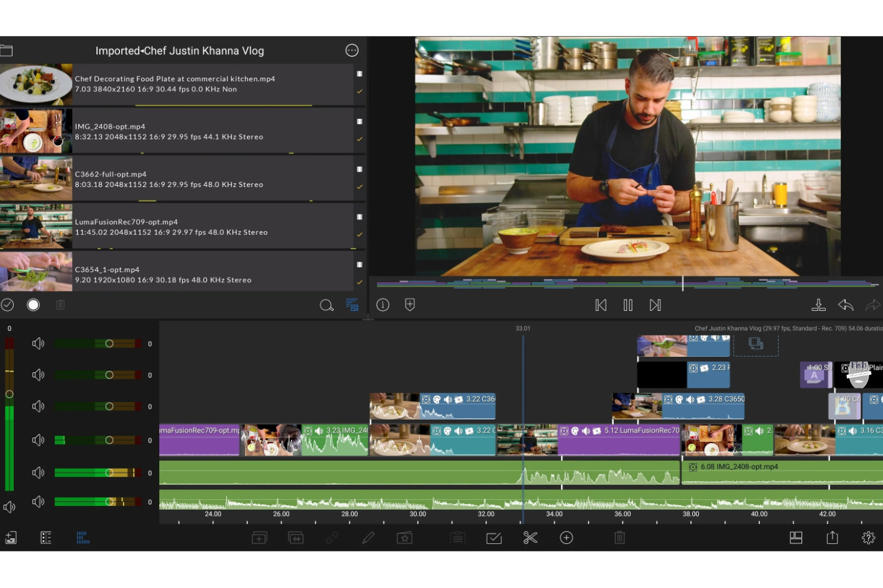Open the add media plus circle menu

click(566, 538)
